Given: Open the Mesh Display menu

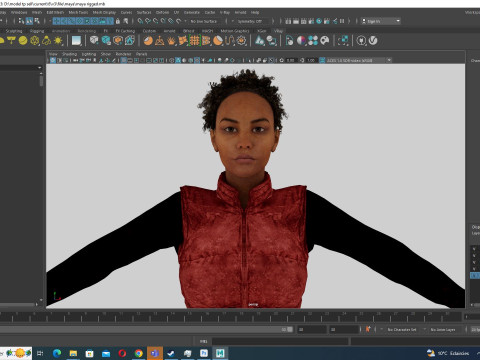Looking at the screenshot, I should click(x=104, y=12).
